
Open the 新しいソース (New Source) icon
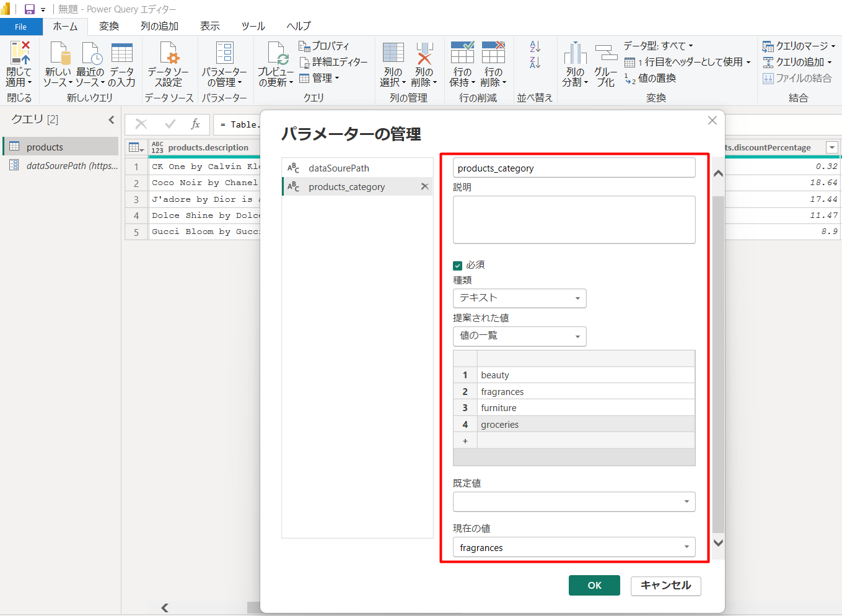click(x=58, y=54)
